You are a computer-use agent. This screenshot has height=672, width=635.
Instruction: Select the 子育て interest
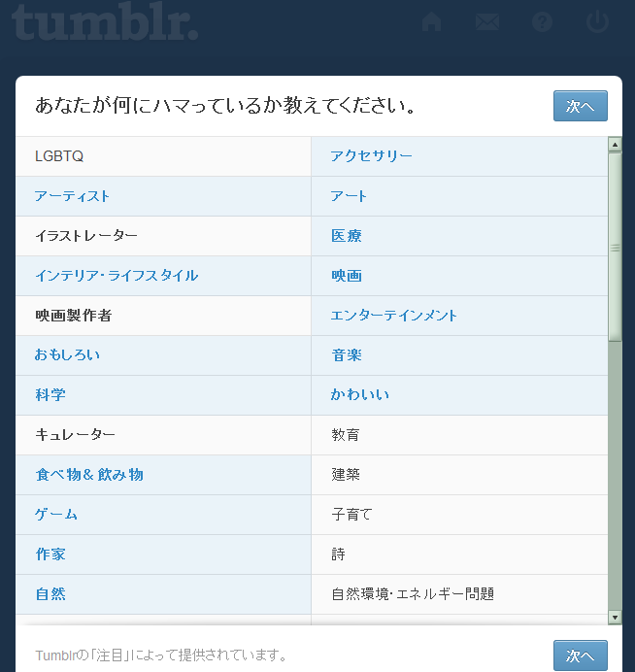(x=459, y=515)
